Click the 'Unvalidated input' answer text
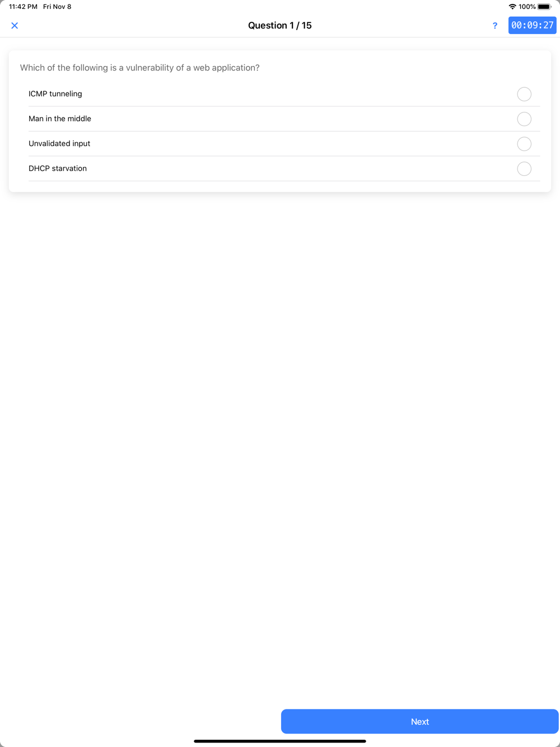The width and height of the screenshot is (560, 747). pos(59,143)
